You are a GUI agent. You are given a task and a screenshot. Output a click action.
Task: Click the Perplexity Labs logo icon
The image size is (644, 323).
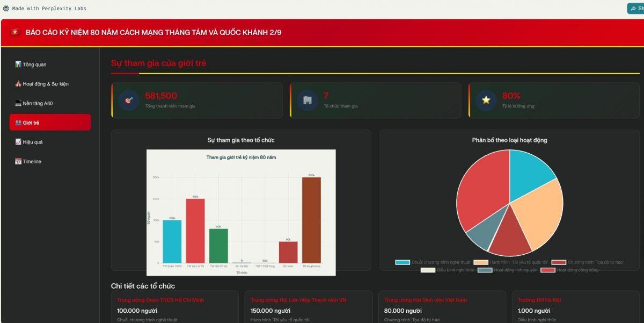[x=6, y=9]
